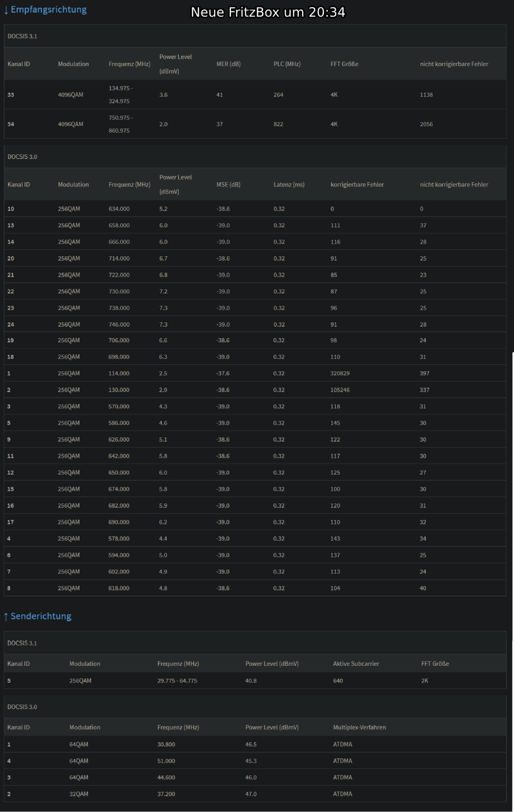This screenshot has width=514, height=812.
Task: Select the frequency 642.000 cell
Action: pos(119,456)
